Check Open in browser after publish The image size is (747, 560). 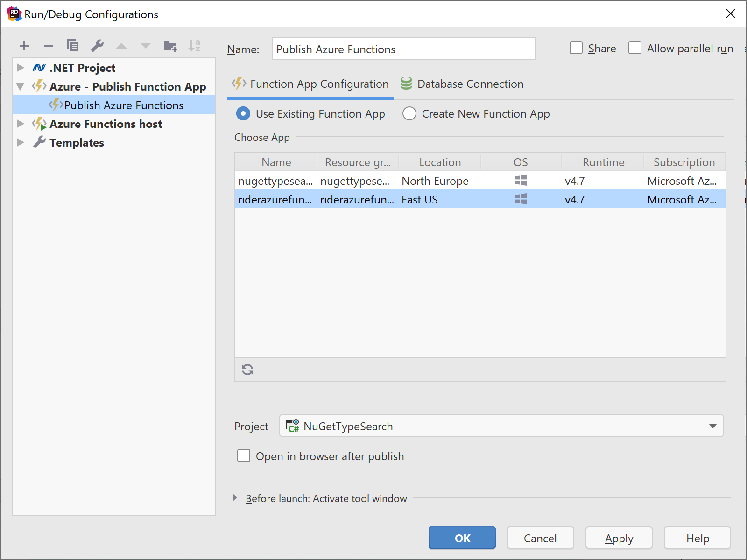pyautogui.click(x=244, y=456)
